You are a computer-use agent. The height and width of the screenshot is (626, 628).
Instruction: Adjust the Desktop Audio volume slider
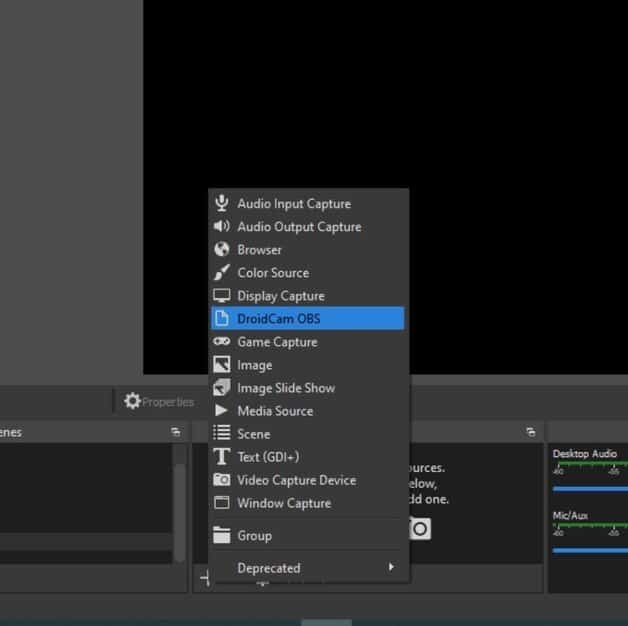[590, 489]
